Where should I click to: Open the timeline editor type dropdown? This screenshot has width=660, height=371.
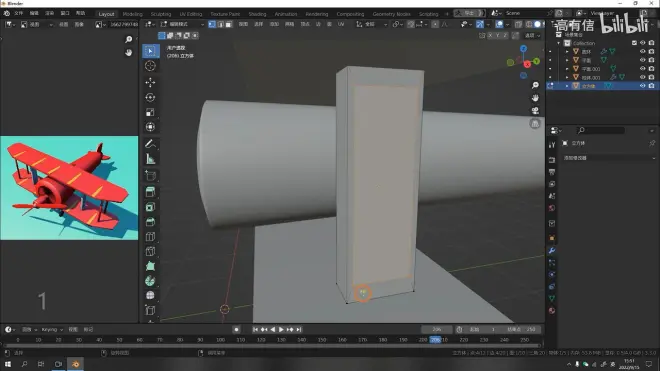(x=10, y=329)
